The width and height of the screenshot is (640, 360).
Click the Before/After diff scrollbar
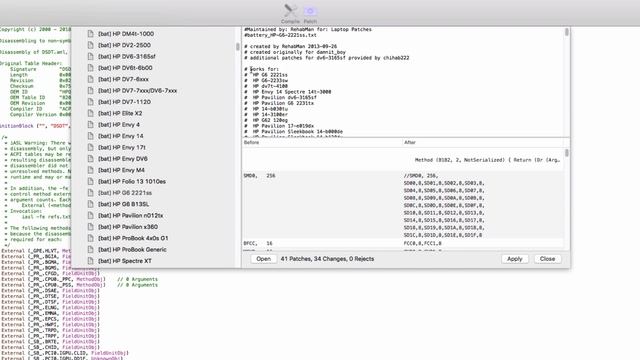[567, 153]
